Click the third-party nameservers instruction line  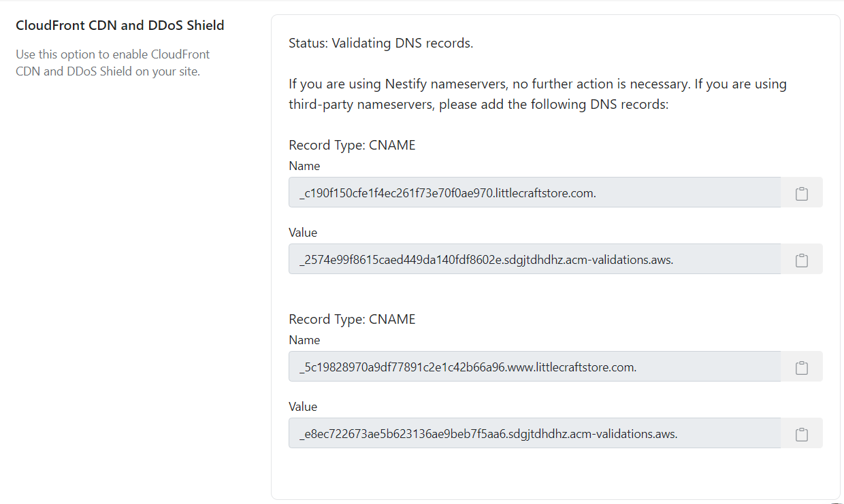[479, 105]
